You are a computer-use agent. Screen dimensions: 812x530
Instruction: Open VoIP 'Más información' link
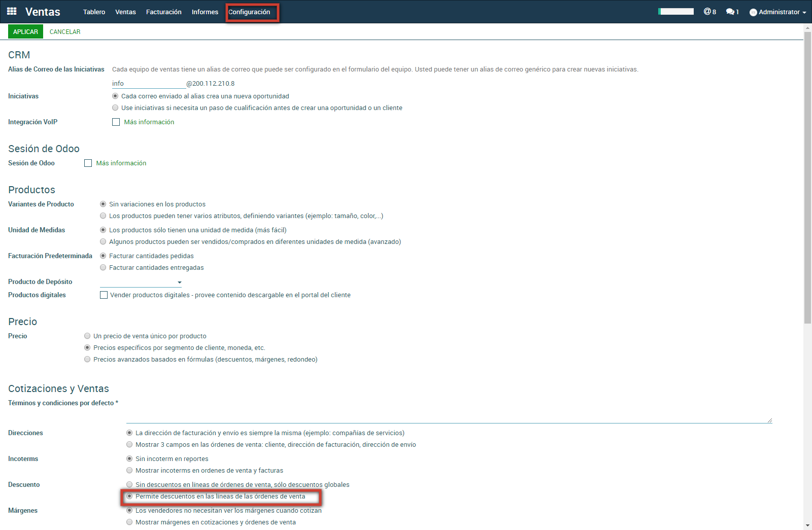(x=149, y=122)
